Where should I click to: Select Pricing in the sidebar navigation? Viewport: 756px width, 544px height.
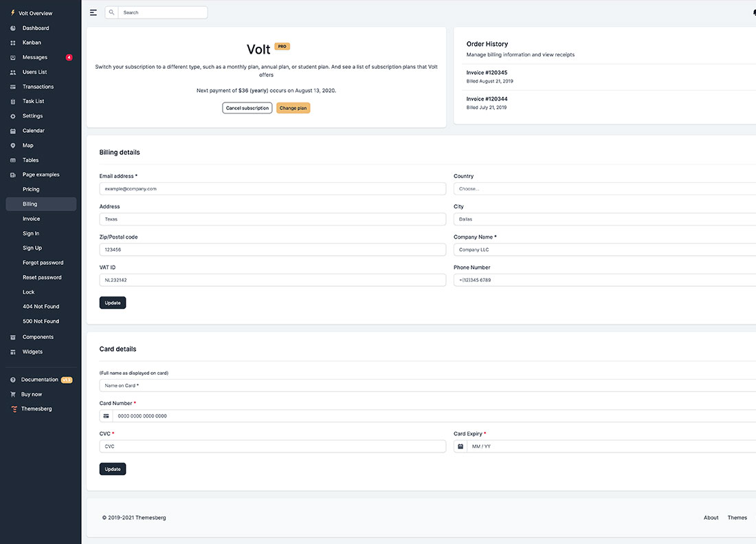(32, 189)
